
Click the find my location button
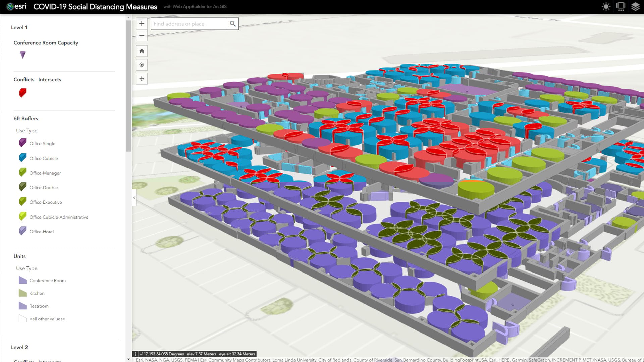click(142, 65)
